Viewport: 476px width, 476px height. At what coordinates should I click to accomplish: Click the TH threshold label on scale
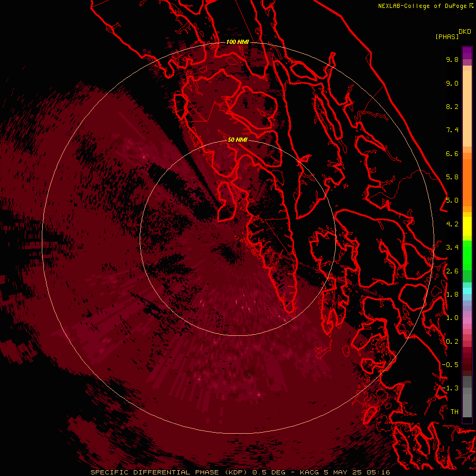[x=454, y=412]
